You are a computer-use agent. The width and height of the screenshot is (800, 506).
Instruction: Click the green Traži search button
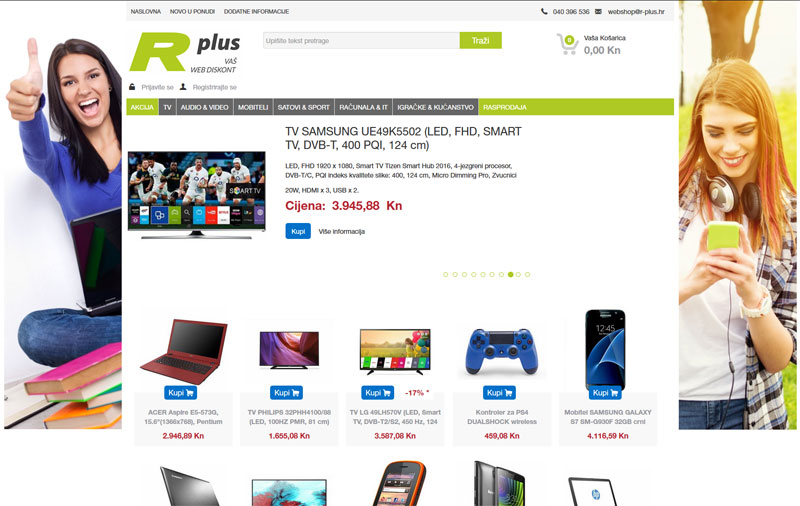(481, 40)
